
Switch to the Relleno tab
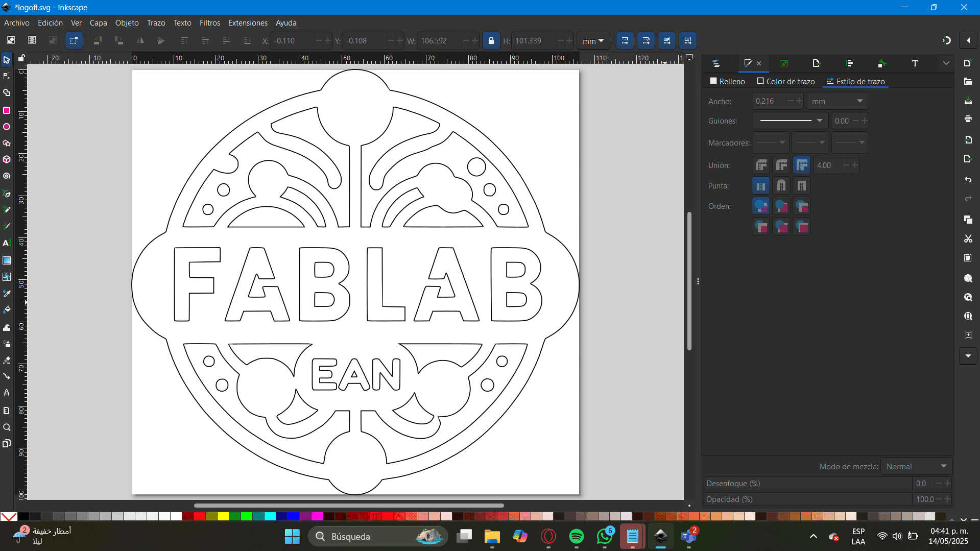[728, 82]
